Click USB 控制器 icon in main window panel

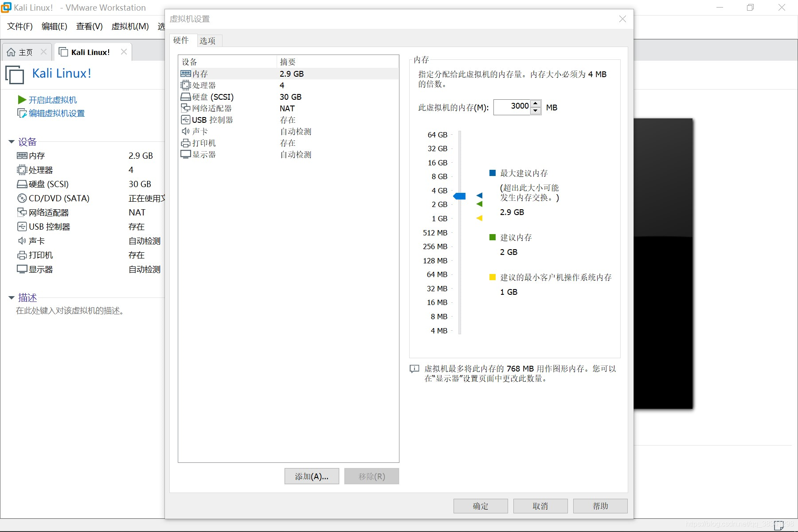[22, 227]
